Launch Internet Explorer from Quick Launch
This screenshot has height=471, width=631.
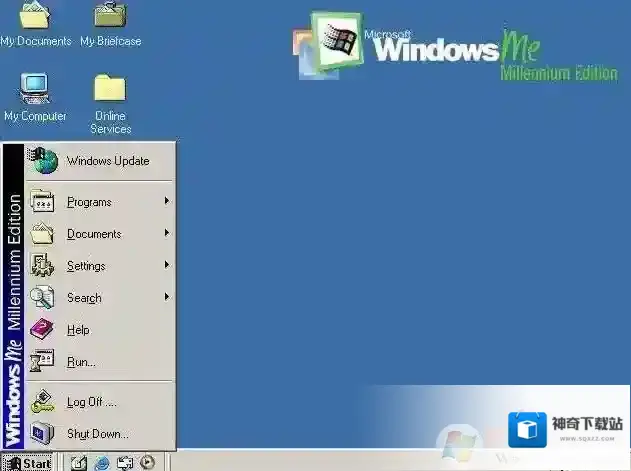pos(102,462)
